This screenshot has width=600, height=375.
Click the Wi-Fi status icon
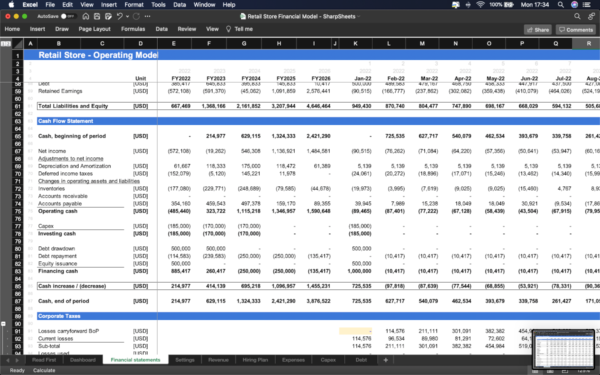481,5
